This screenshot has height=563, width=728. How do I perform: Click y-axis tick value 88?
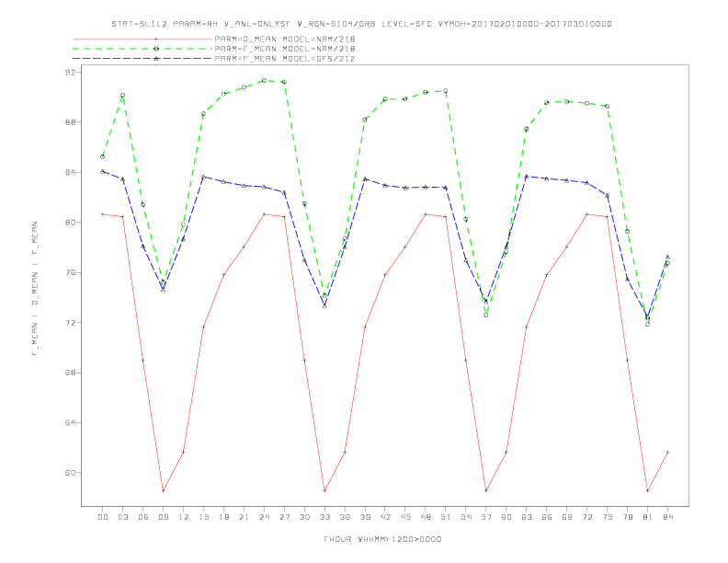tap(71, 122)
